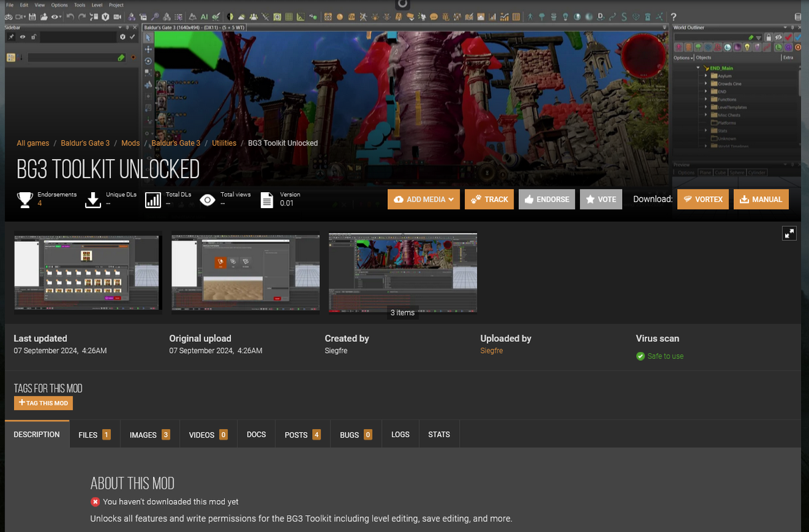This screenshot has width=809, height=532.
Task: Toggle the padlock icon in Sidebar panel
Action: click(x=34, y=37)
